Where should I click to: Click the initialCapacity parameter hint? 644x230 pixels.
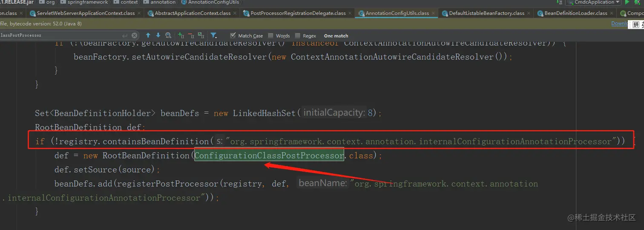click(x=334, y=113)
